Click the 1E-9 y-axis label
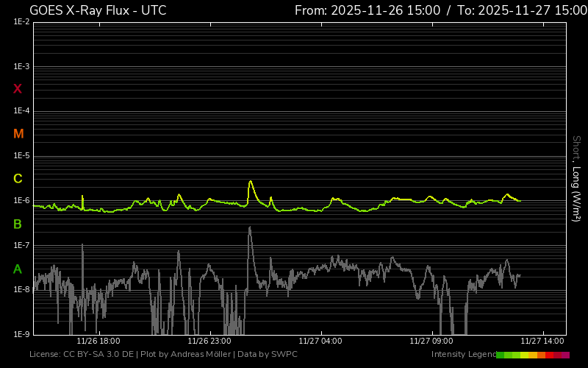This screenshot has width=588, height=368. 22,334
